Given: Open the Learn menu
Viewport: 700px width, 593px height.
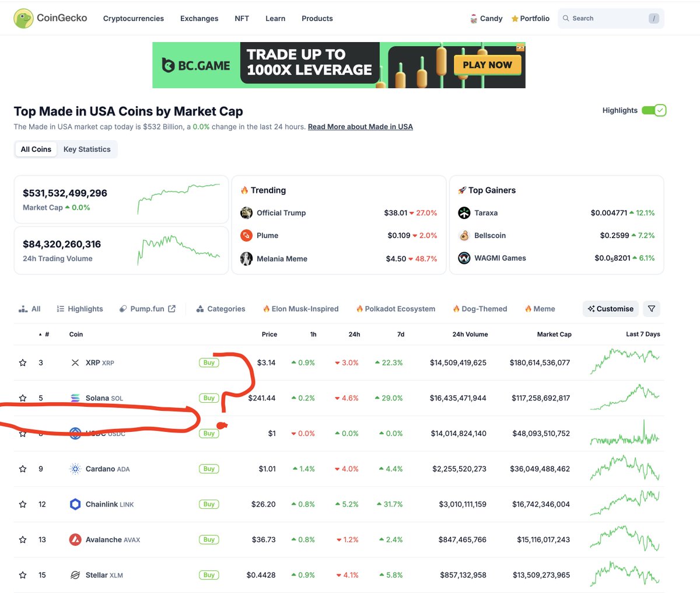Looking at the screenshot, I should coord(275,19).
